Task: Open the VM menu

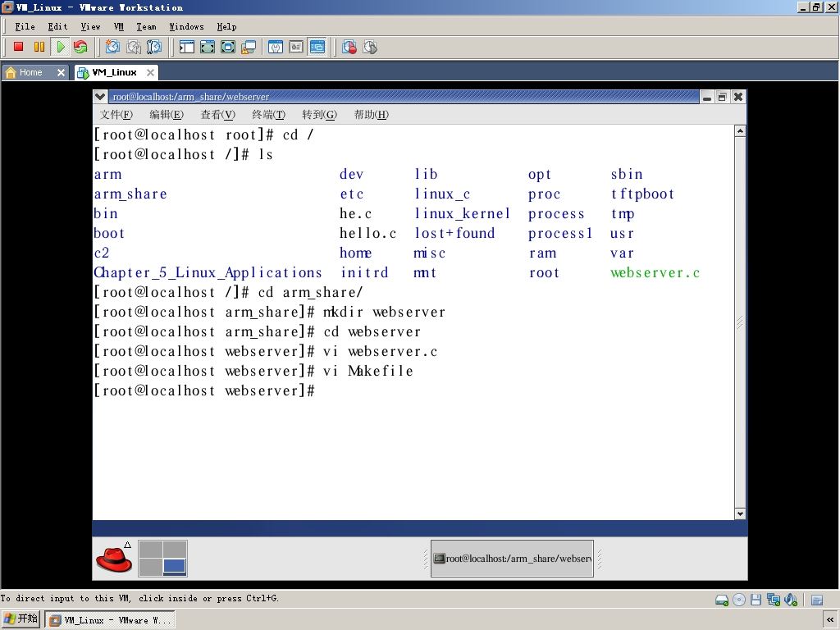Action: [118, 26]
